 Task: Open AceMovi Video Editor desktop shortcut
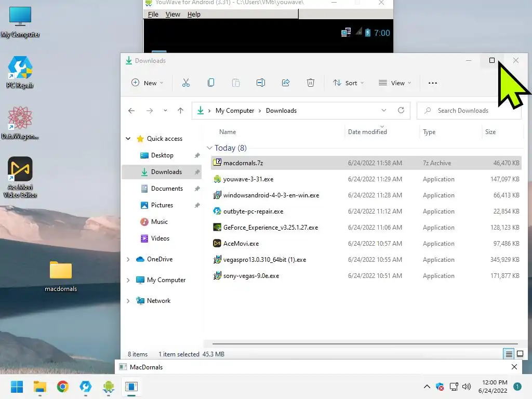coord(20,177)
